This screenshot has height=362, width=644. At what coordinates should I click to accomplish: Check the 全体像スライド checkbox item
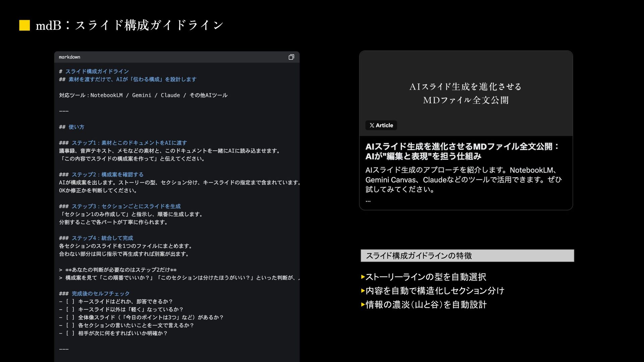[70, 317]
